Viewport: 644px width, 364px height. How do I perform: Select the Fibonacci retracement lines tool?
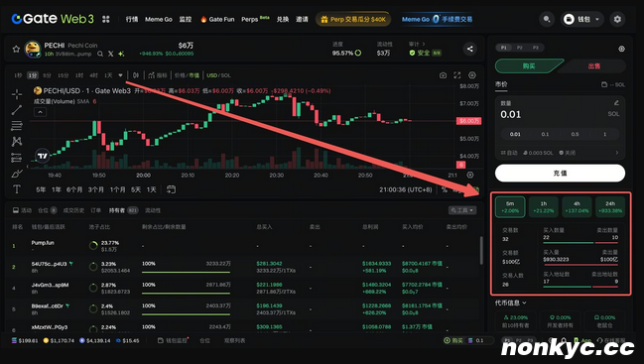click(x=17, y=126)
